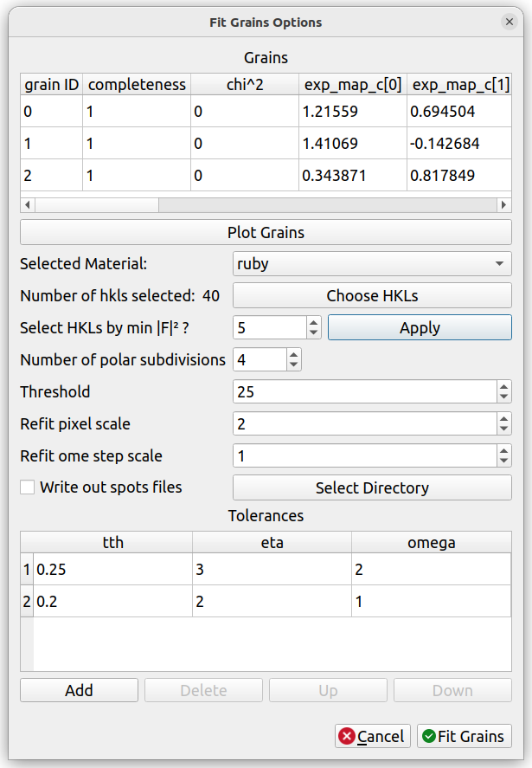532x768 pixels.
Task: Click the exp_map_c[0] column header
Action: coord(353,84)
